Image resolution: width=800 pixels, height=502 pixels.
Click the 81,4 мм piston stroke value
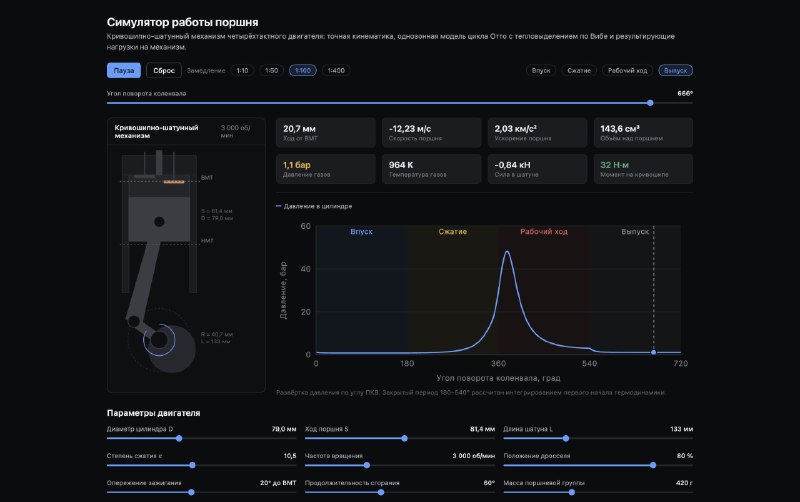click(482, 429)
